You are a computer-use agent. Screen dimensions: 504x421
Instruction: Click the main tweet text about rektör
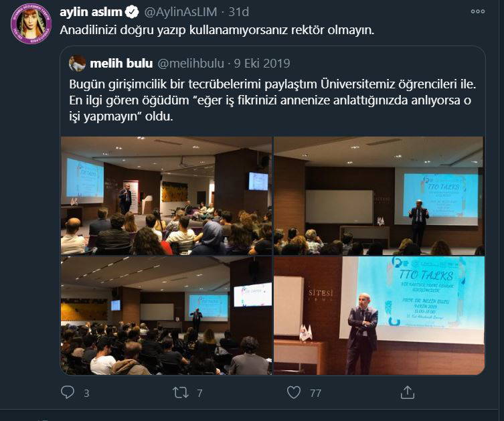[217, 30]
